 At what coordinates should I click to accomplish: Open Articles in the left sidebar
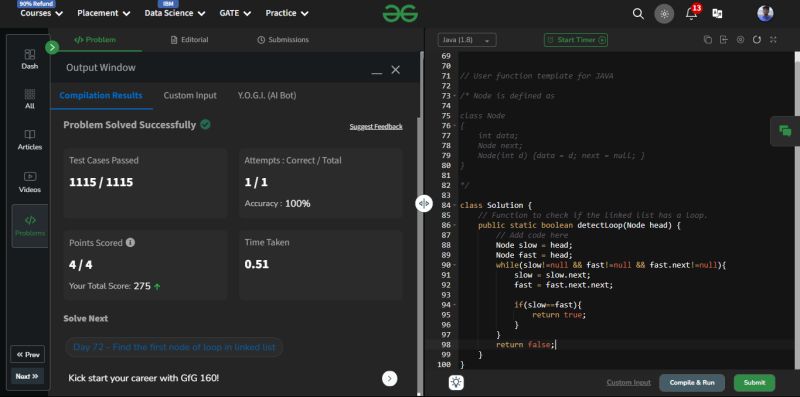point(30,140)
